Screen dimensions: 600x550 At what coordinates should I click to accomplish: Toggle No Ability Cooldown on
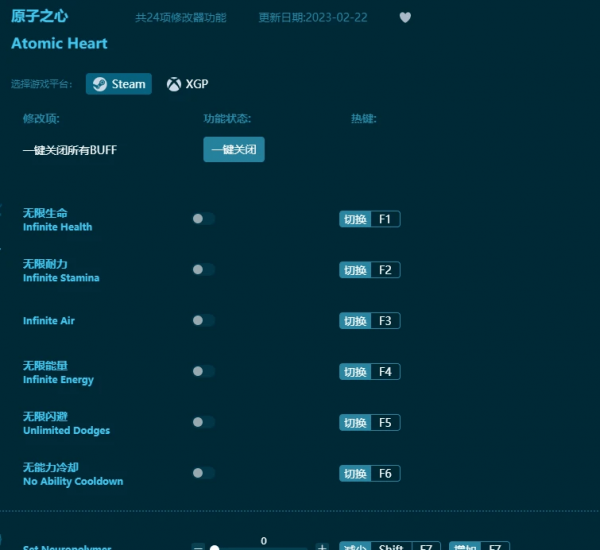click(203, 474)
